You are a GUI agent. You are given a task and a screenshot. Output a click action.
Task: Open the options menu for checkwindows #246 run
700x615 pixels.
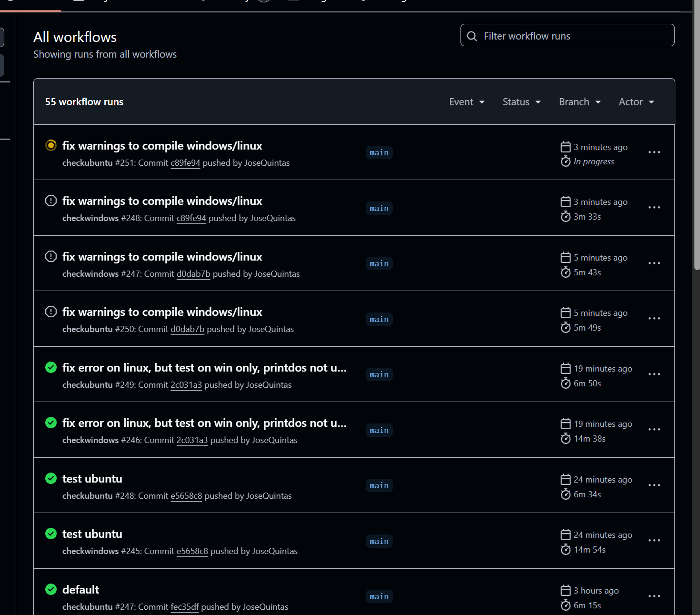(654, 429)
